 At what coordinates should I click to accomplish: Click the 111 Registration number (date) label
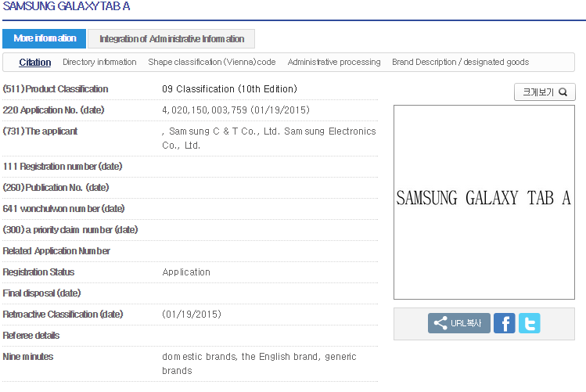point(63,167)
